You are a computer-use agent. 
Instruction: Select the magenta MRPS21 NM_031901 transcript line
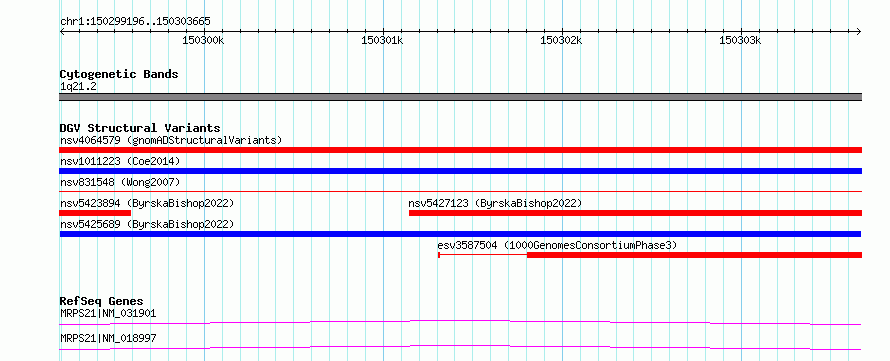460,322
